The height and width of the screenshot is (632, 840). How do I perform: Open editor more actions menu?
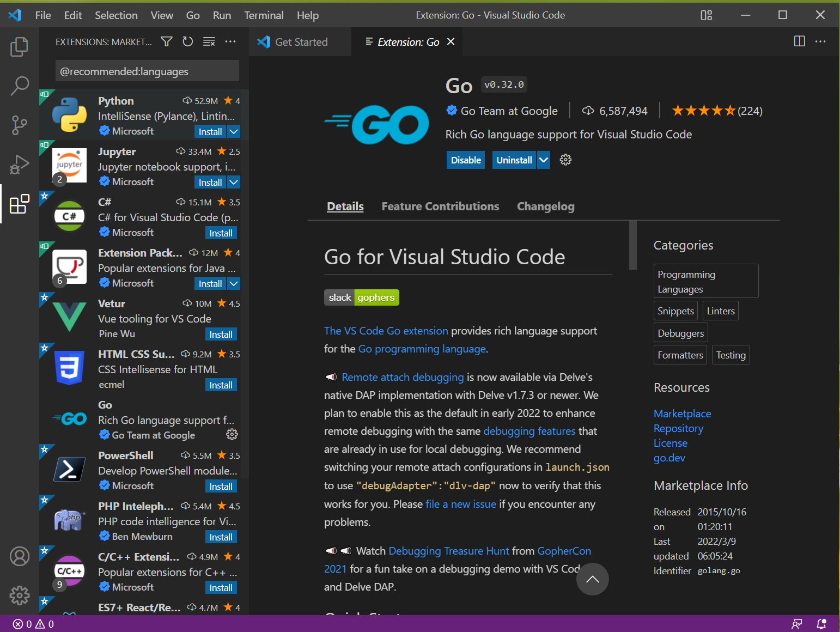[820, 41]
